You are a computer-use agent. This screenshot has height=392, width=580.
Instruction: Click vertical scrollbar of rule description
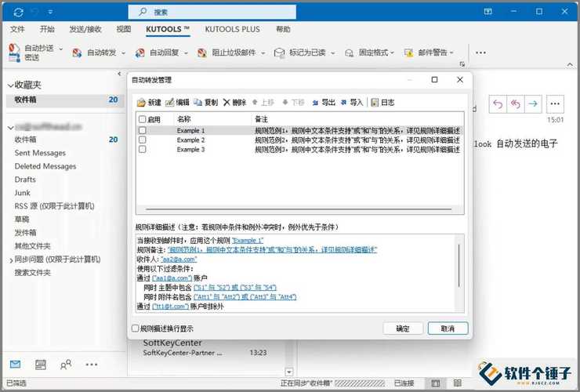click(459, 265)
